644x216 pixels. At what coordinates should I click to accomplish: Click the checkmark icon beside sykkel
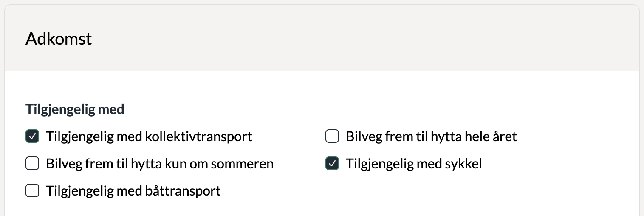pos(332,164)
